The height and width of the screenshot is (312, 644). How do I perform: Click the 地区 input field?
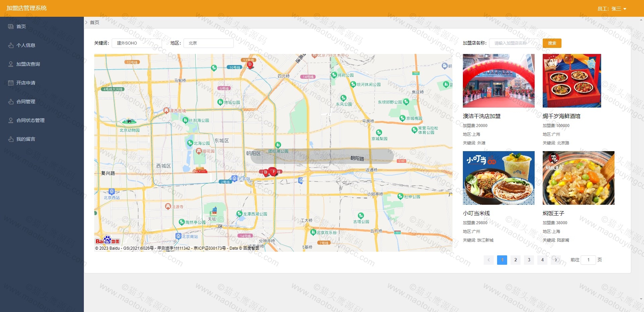click(x=209, y=43)
